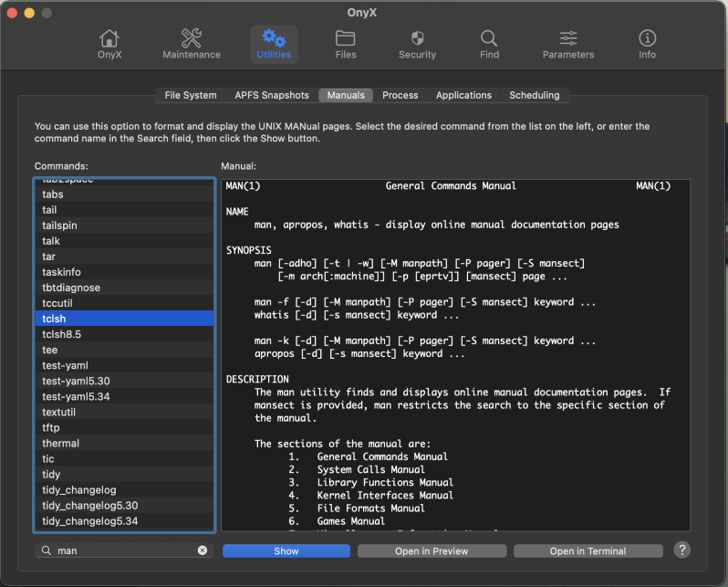Select the tidy command
This screenshot has height=587, width=728.
pyautogui.click(x=124, y=475)
